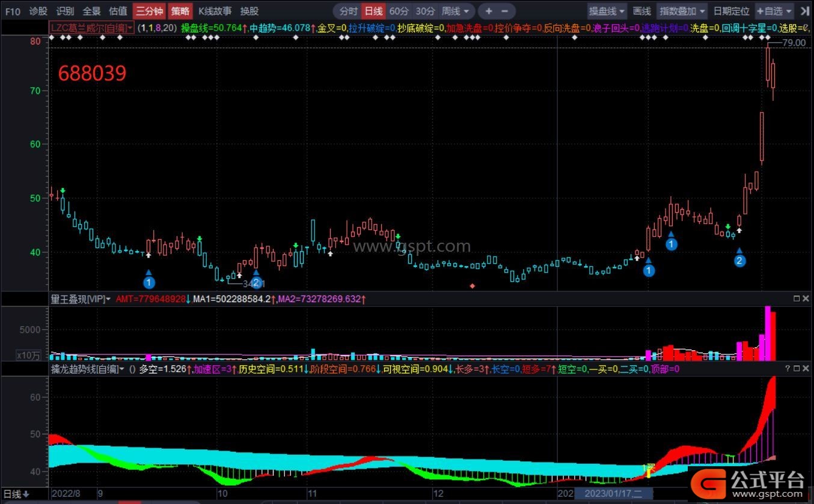
Task: Toggle the 三分钟 highlighted button
Action: [148, 11]
